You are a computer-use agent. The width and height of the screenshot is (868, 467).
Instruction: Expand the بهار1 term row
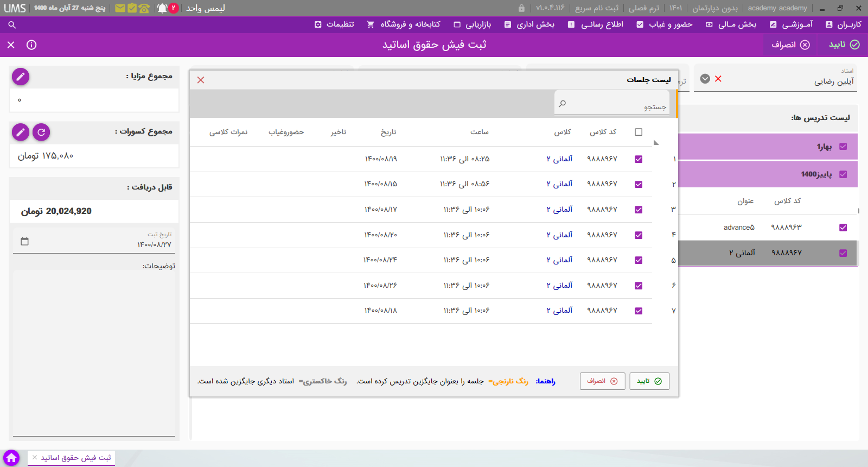(x=768, y=147)
